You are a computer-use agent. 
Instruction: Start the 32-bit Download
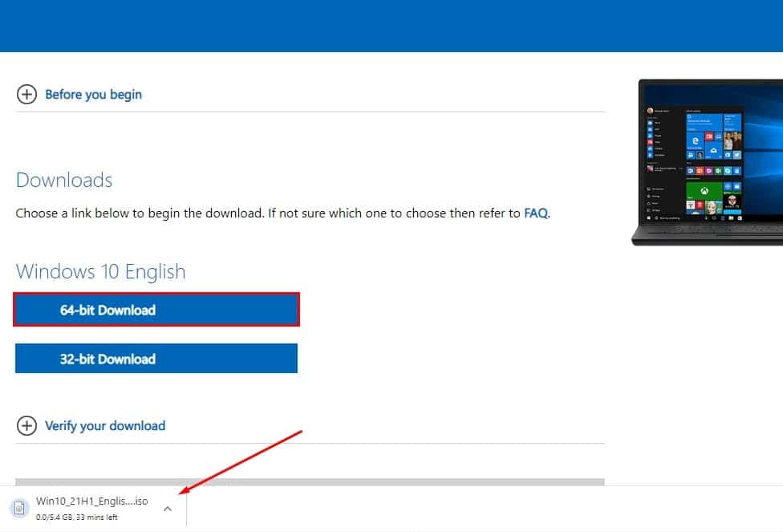click(156, 358)
